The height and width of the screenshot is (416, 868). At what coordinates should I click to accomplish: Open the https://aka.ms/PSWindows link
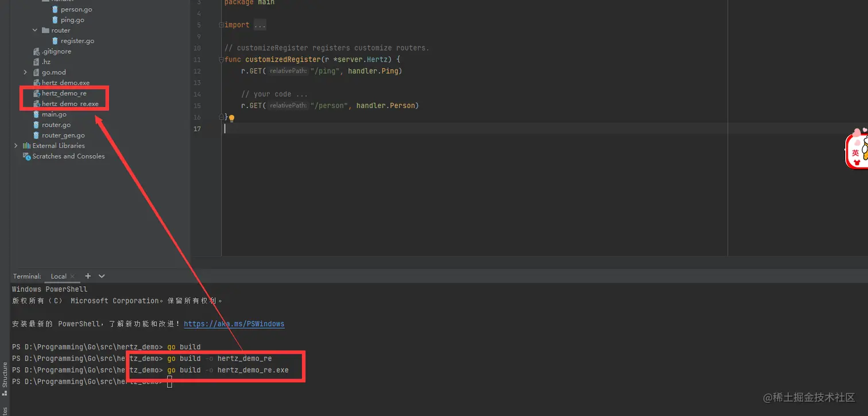(234, 324)
